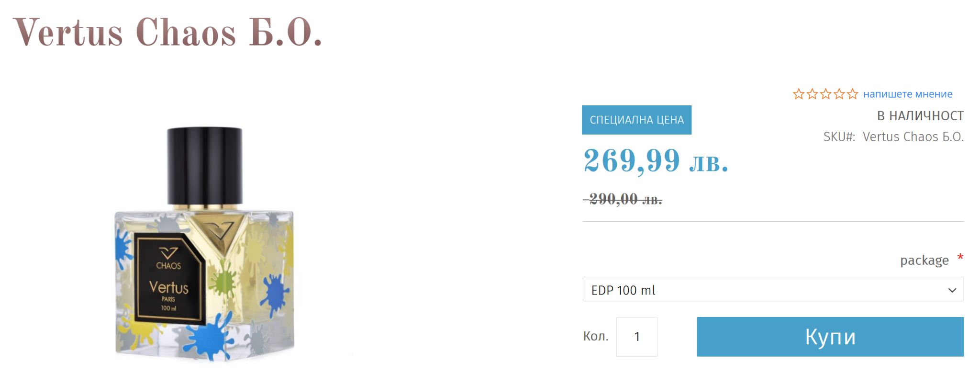Click the Vertus Chaos perfume bottle image
Image resolution: width=980 pixels, height=374 pixels.
205,244
